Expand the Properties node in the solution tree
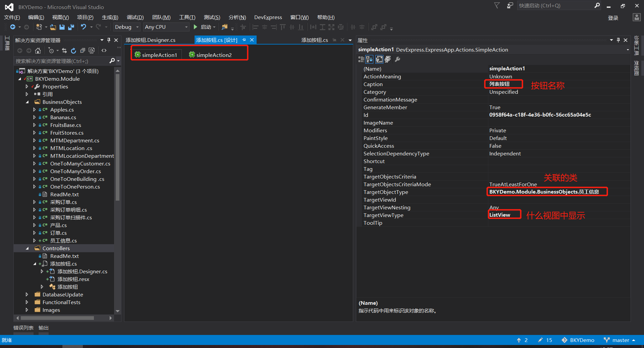This screenshot has width=644, height=348. (27, 87)
